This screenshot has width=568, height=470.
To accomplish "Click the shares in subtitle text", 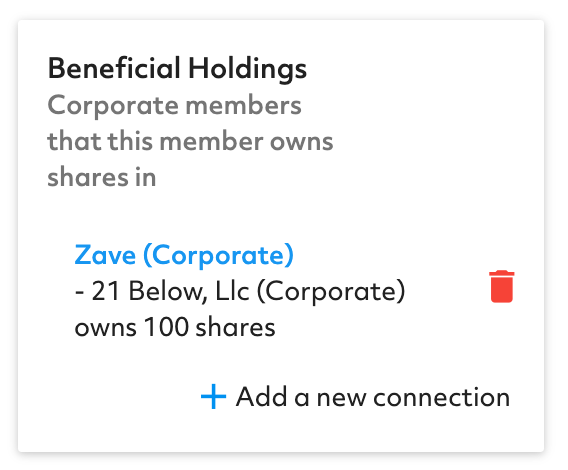I will 102,177.
